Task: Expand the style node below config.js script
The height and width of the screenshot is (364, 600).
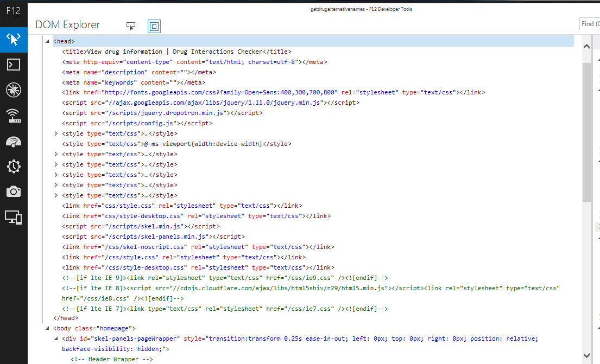Action: pyautogui.click(x=56, y=133)
